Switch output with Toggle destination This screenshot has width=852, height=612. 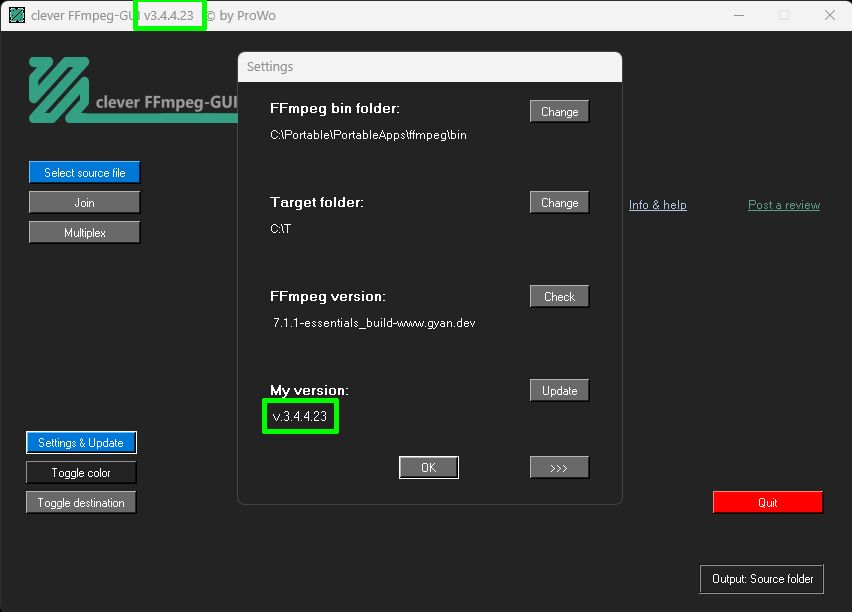click(81, 502)
